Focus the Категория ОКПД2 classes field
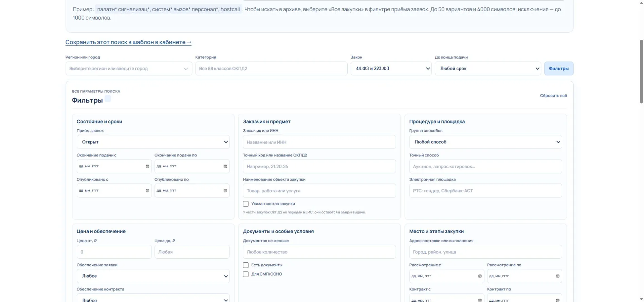 point(271,69)
